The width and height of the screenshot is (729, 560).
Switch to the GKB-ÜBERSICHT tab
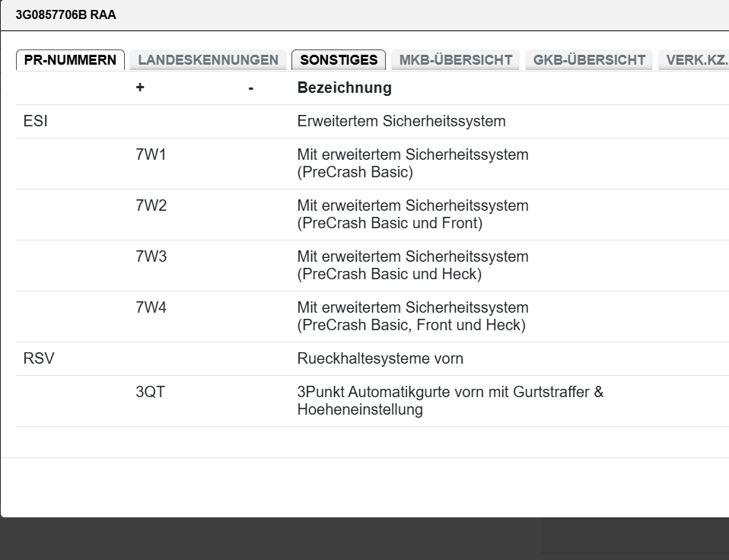(589, 60)
